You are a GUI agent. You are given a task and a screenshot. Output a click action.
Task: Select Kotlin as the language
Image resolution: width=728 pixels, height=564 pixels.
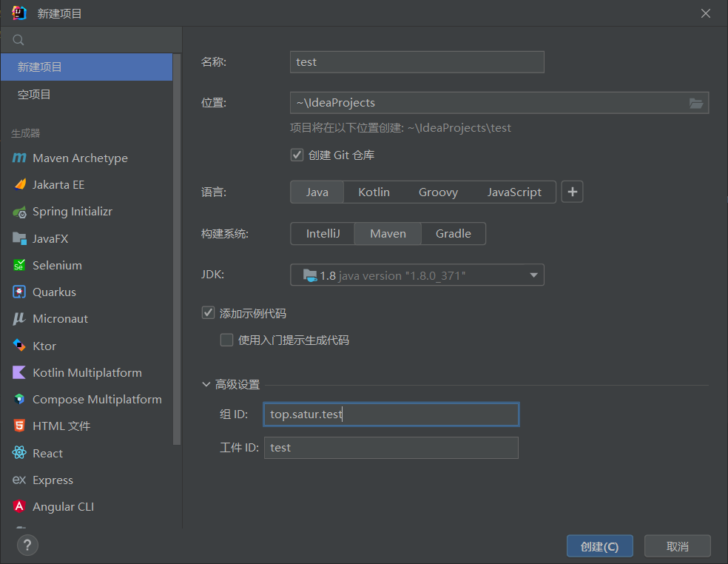pyautogui.click(x=374, y=192)
